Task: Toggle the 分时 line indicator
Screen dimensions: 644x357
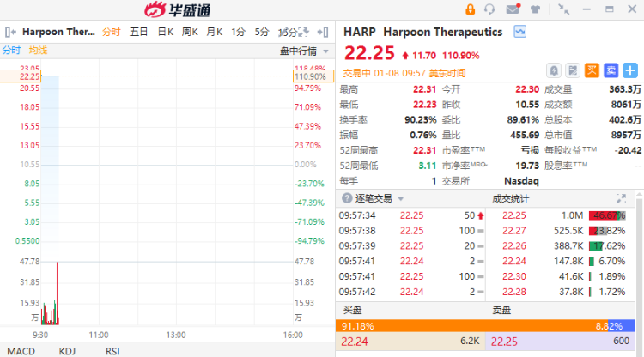Action: [x=11, y=51]
